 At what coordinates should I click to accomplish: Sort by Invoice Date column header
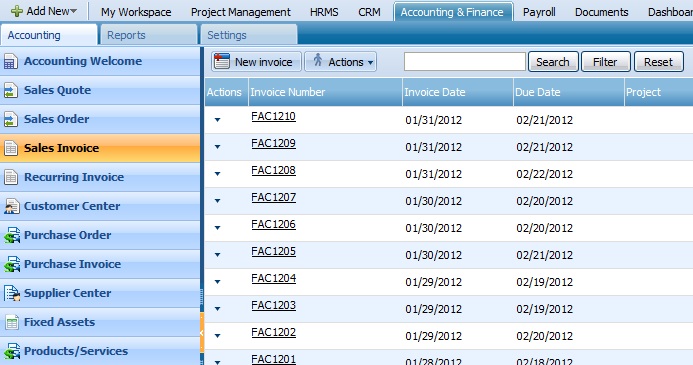click(x=458, y=92)
